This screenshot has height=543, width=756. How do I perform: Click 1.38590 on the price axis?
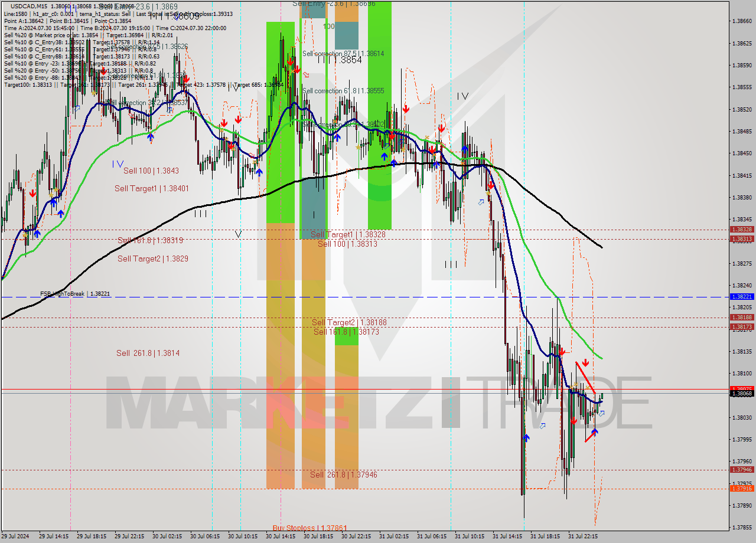click(x=742, y=66)
